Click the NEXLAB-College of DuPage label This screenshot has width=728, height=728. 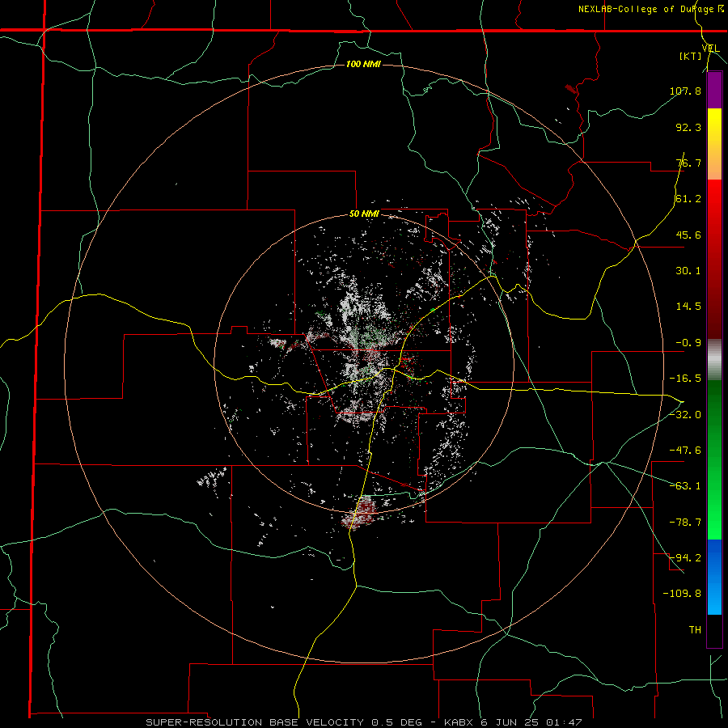(x=650, y=9)
